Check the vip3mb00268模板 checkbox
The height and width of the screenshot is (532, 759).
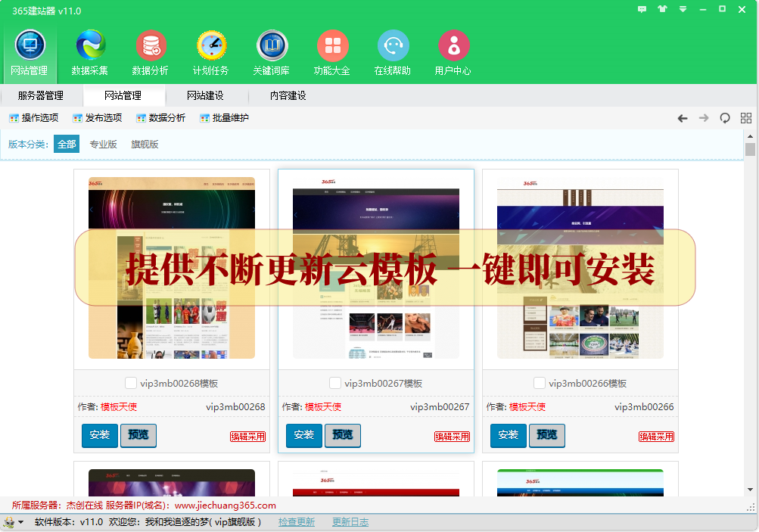point(131,383)
